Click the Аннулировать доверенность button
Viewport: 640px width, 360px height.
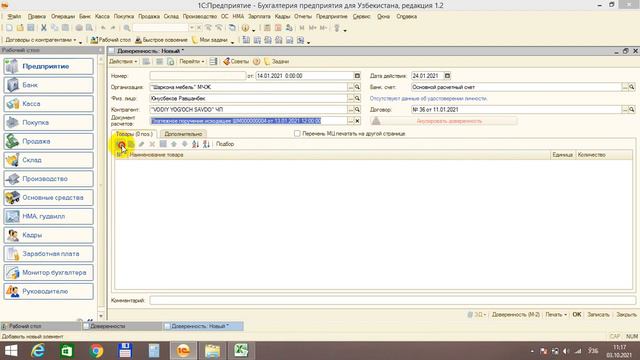click(x=444, y=121)
